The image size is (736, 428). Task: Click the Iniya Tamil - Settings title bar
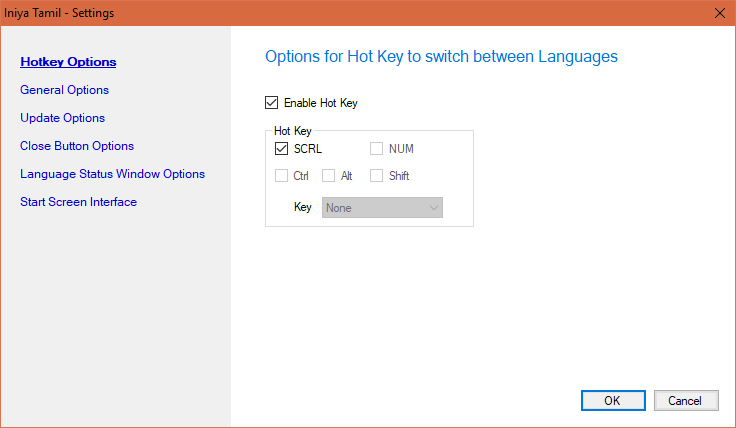300,13
